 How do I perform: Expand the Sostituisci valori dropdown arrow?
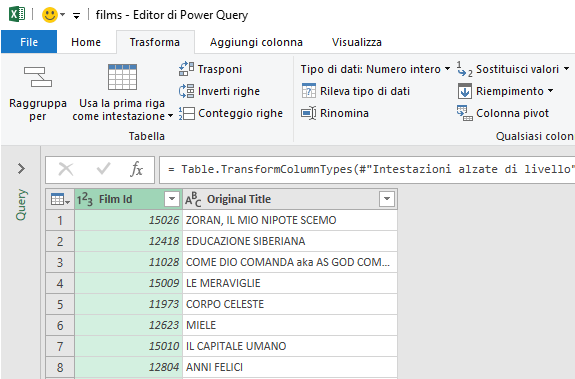click(567, 69)
